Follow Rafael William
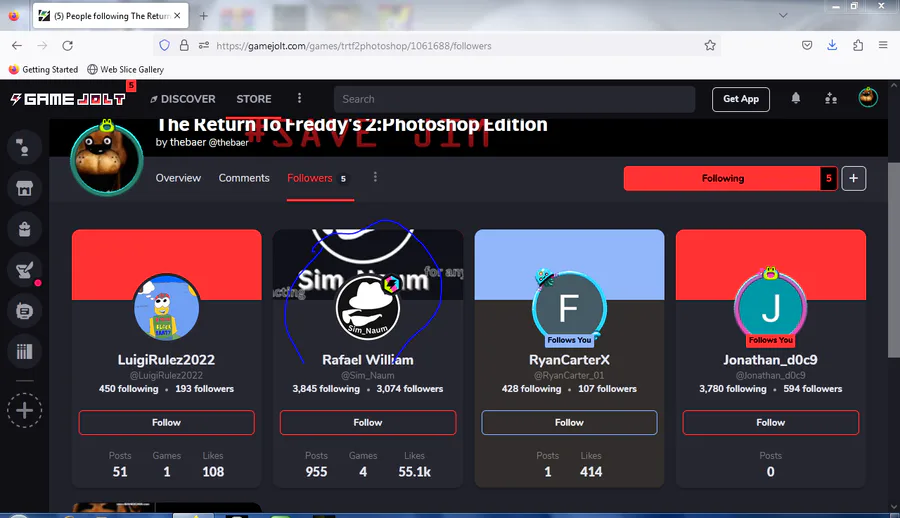 click(368, 422)
